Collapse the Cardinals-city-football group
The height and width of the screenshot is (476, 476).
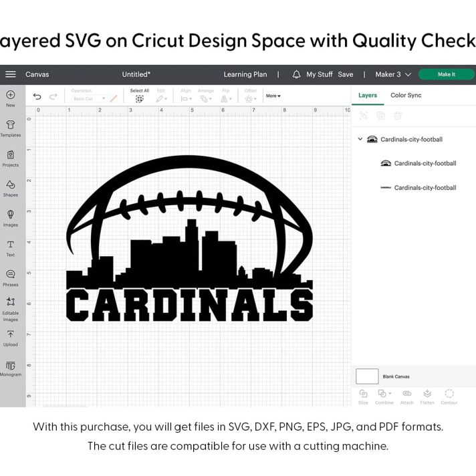coord(360,139)
